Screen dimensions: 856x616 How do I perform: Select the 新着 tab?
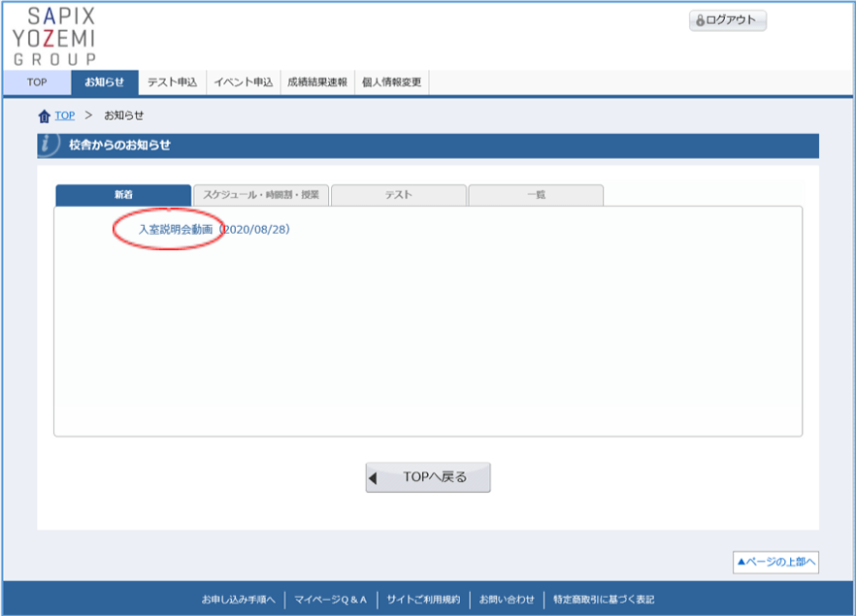(x=123, y=195)
